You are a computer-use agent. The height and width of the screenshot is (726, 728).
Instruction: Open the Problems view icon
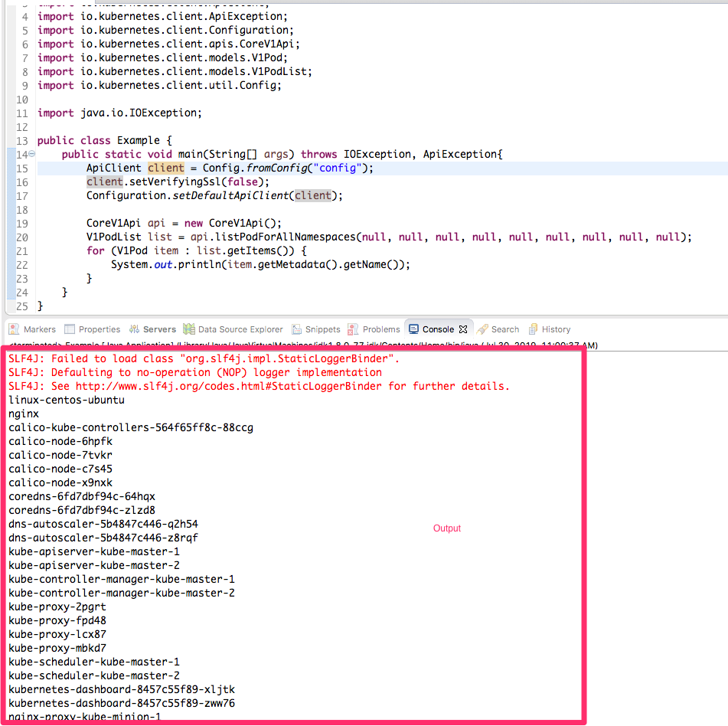tap(353, 329)
